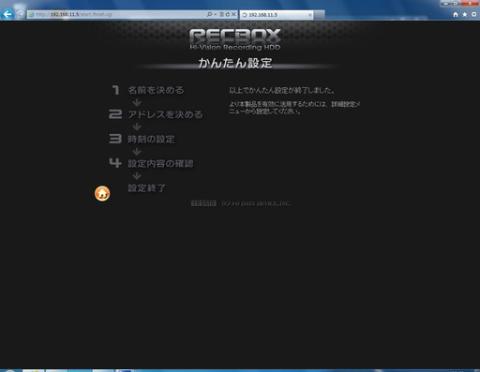
Task: Select the 192.168.11.5 browser tab
Action: 276,15
